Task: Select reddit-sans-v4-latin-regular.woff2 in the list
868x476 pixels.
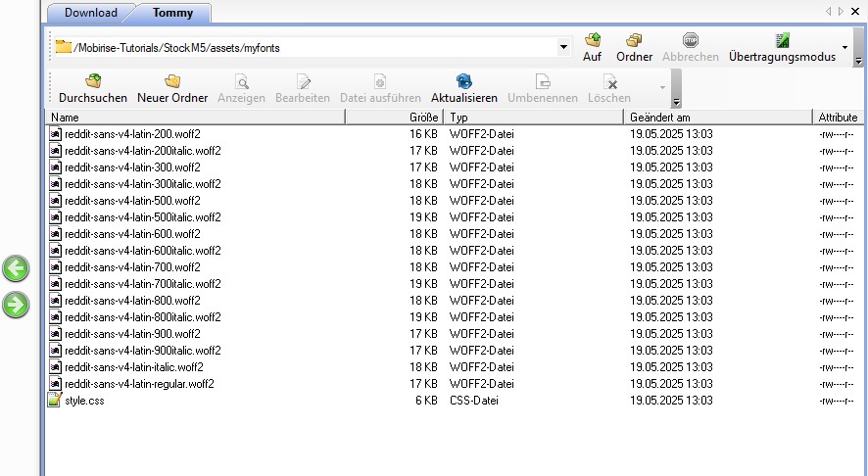Action: coord(139,384)
